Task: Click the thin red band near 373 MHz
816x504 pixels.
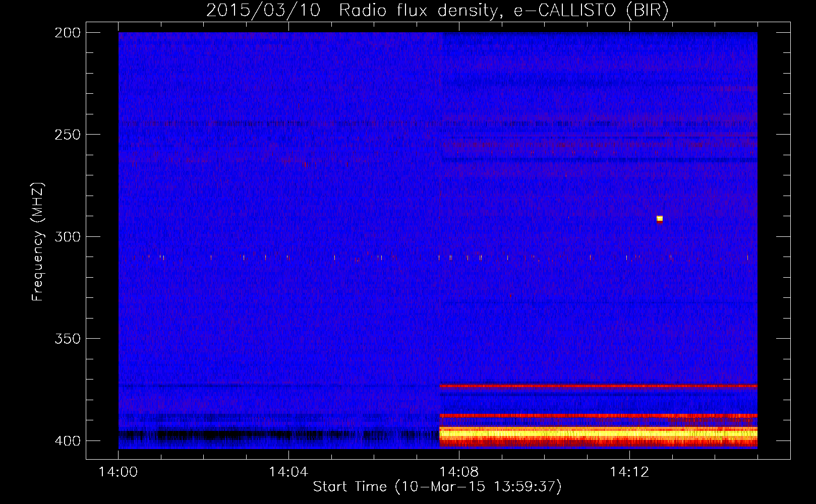Action: (x=598, y=386)
